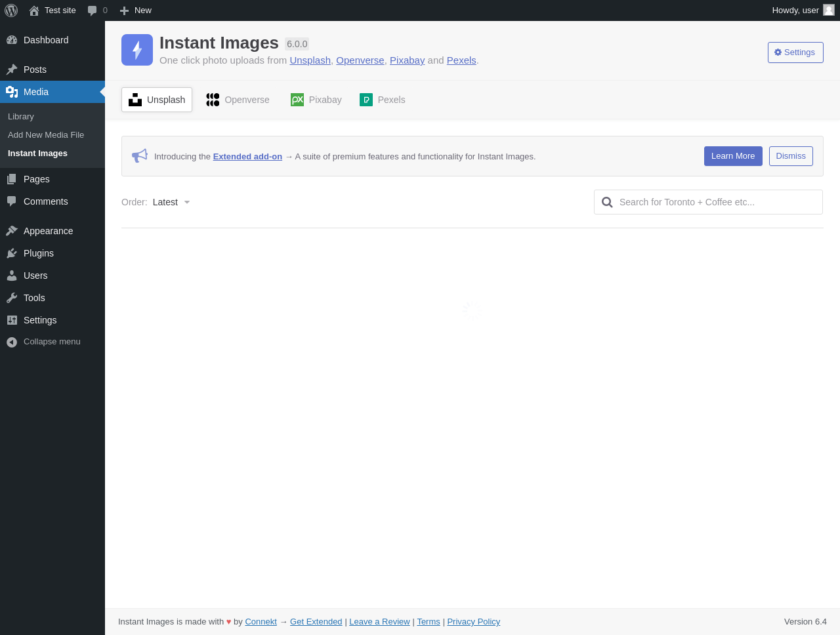The width and height of the screenshot is (840, 635).
Task: Click the sidebar Settings sliders icon
Action: coord(12,320)
